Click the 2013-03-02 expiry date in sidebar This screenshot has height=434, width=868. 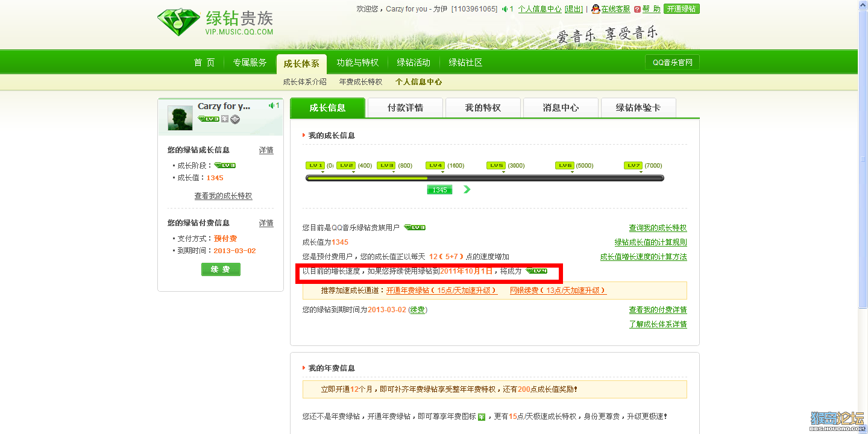point(234,251)
